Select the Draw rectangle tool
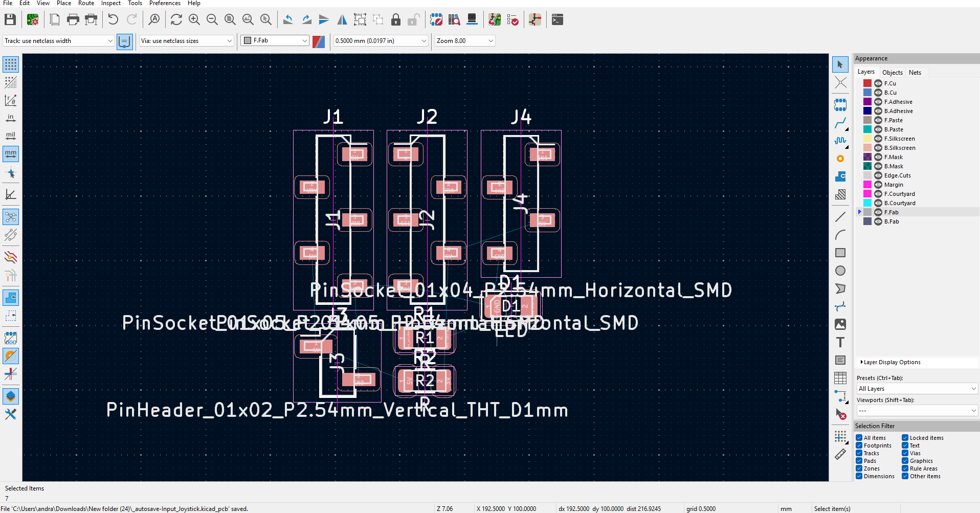This screenshot has height=513, width=980. click(x=840, y=253)
